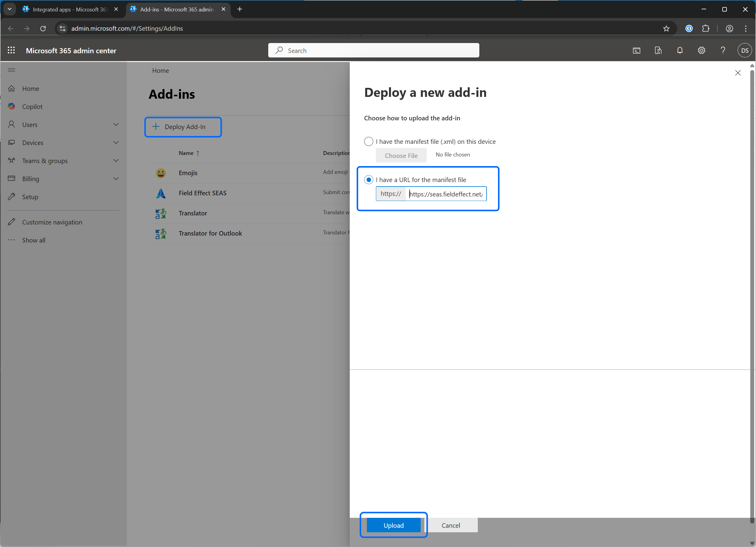Click the Cancel button

pyautogui.click(x=451, y=525)
